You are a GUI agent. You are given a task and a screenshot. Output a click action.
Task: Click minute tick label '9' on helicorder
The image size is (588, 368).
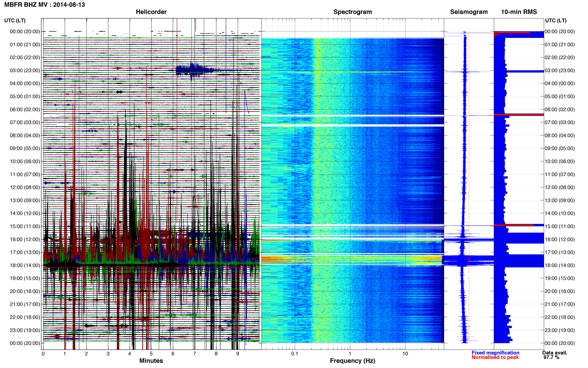238,354
